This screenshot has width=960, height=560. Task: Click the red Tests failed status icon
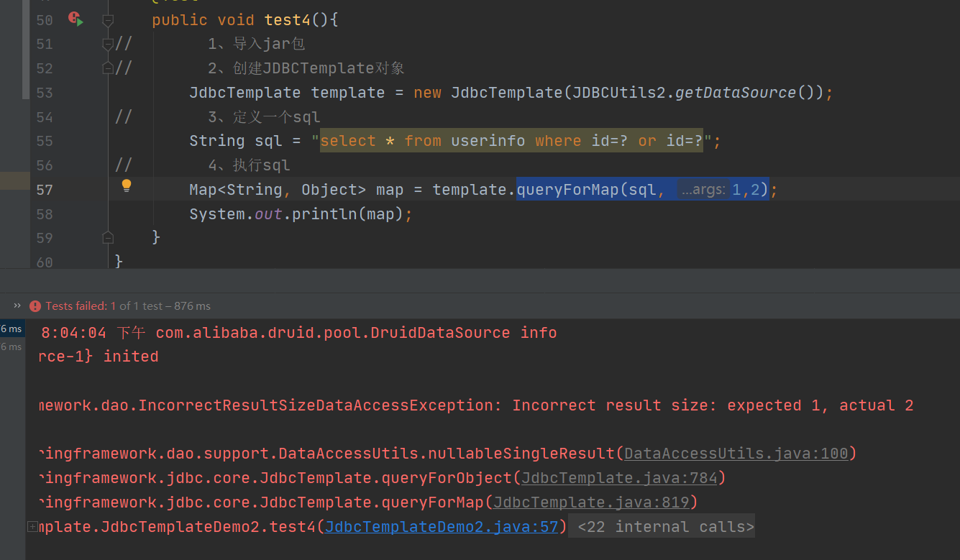pyautogui.click(x=35, y=306)
